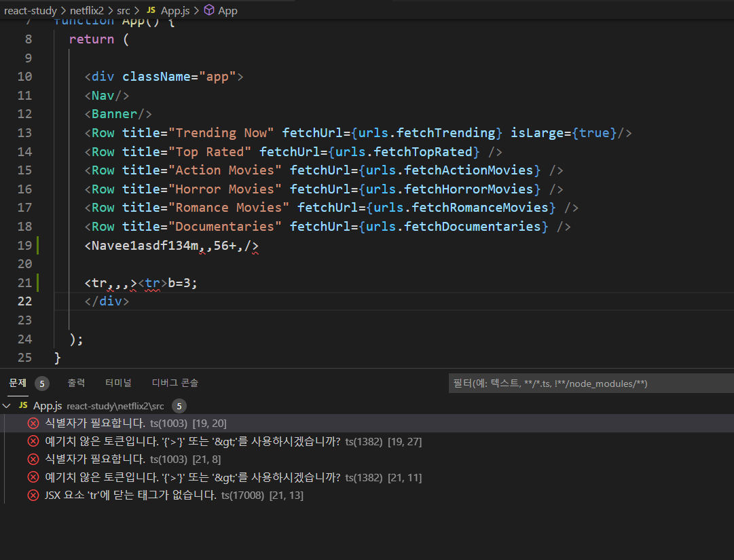The width and height of the screenshot is (734, 560).
Task: Open the 터미널 terminal tab
Action: tap(118, 383)
